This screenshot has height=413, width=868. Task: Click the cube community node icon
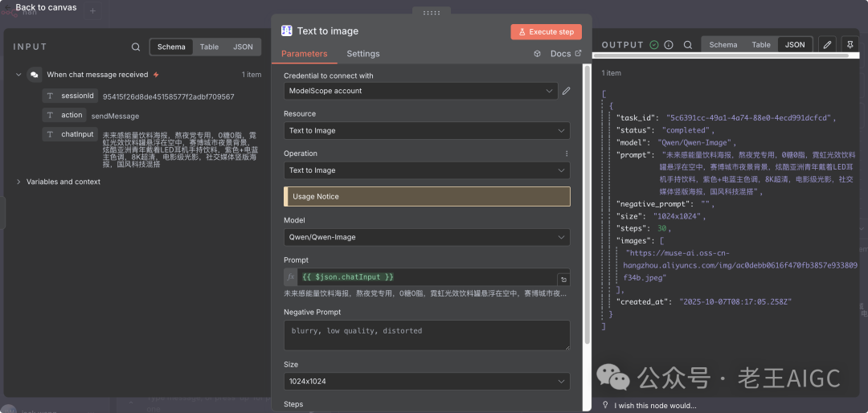coord(537,54)
